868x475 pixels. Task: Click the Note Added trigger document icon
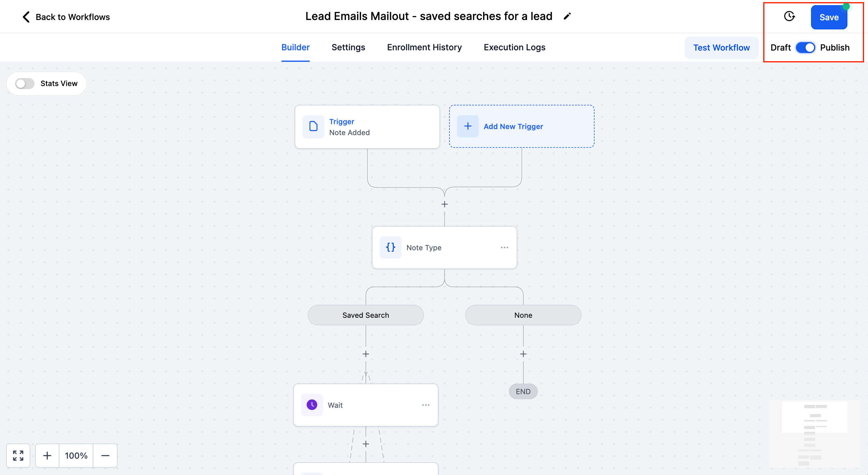point(313,126)
